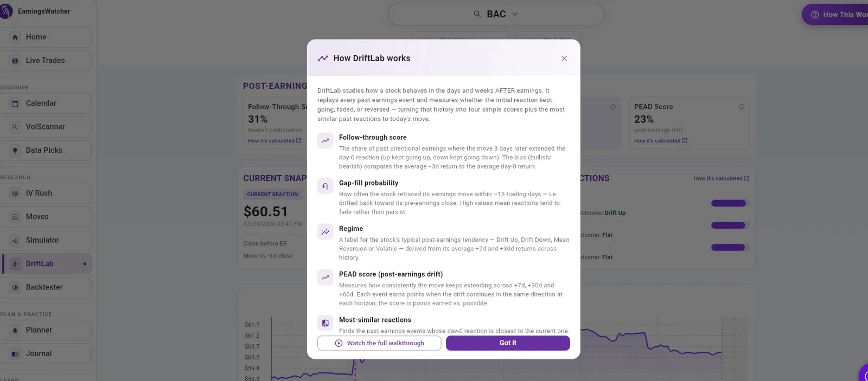Open the BAC ticker dropdown

pos(496,14)
